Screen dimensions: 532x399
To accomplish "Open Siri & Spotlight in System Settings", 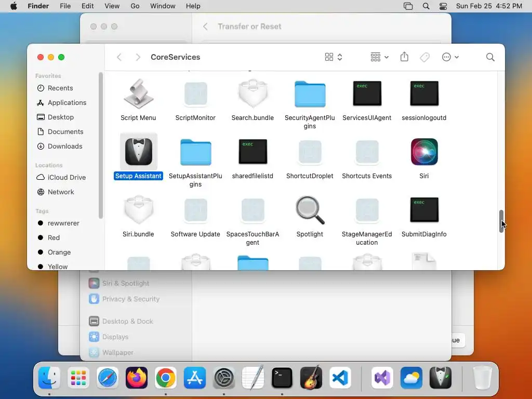I will [x=119, y=283].
